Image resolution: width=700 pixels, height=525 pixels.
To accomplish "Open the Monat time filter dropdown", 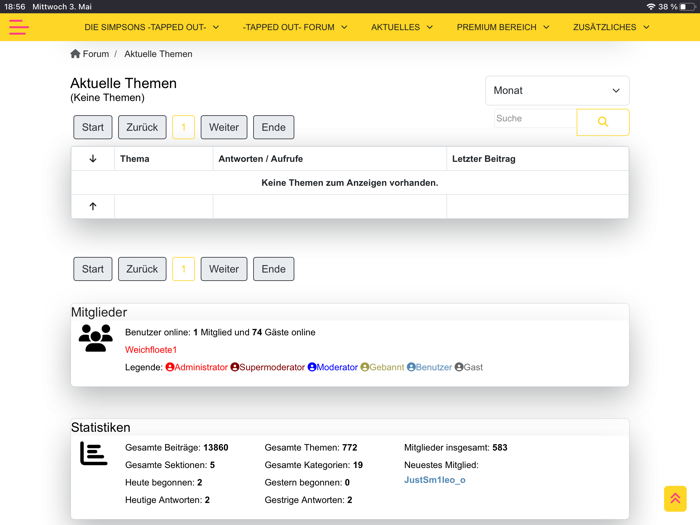I will click(557, 91).
